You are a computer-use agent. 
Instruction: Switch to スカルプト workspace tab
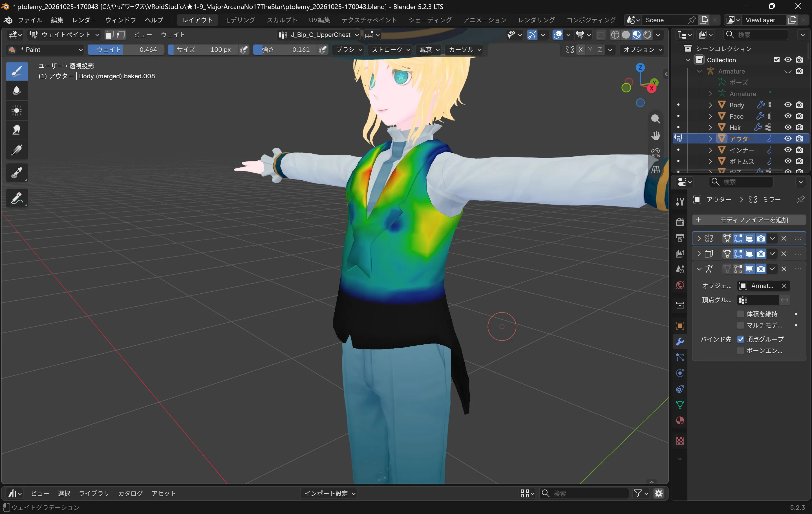click(282, 20)
